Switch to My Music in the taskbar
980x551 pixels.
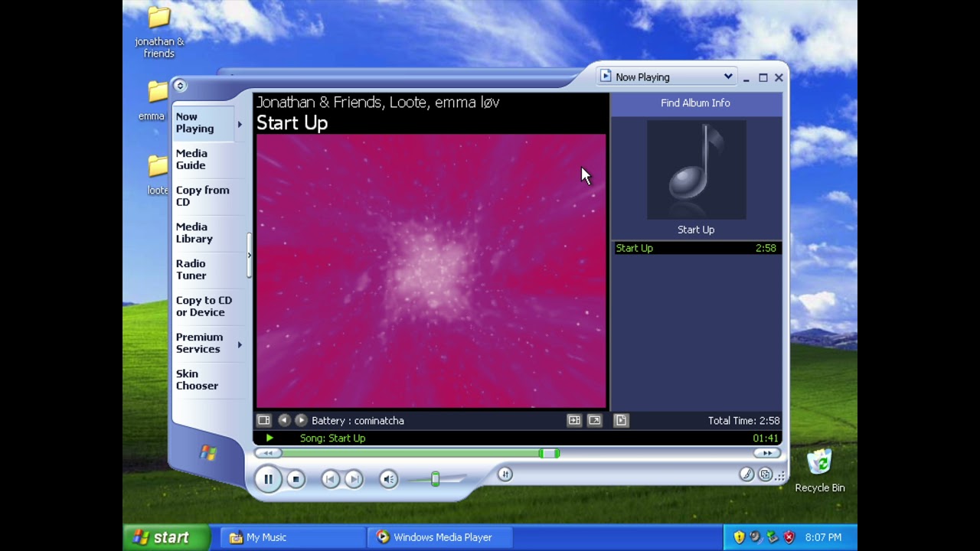click(x=293, y=537)
